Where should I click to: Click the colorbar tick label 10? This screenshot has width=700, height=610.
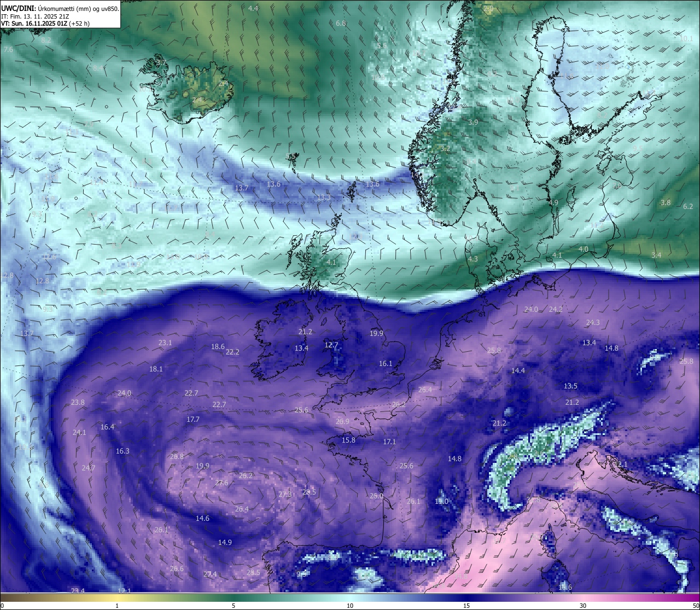350,606
